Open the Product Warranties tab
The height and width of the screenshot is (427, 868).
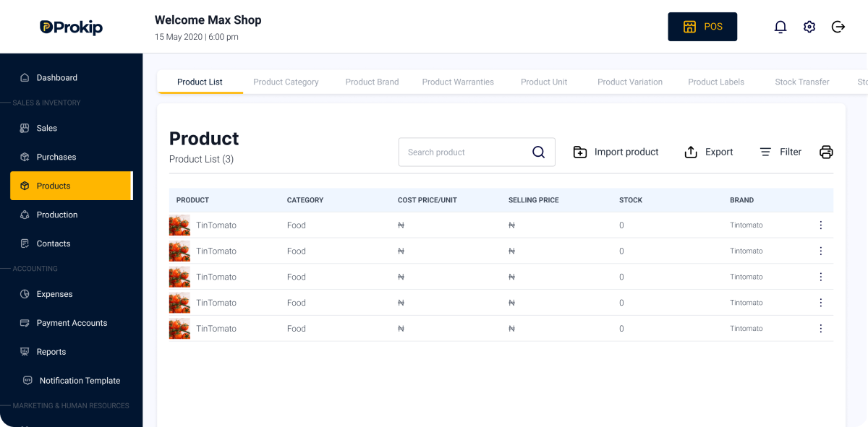pyautogui.click(x=458, y=82)
